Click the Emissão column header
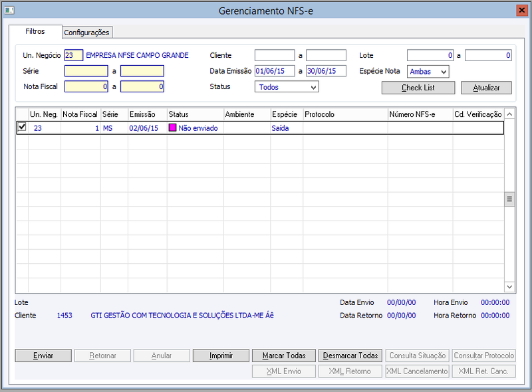Image resolution: width=532 pixels, height=392 pixels. click(142, 114)
